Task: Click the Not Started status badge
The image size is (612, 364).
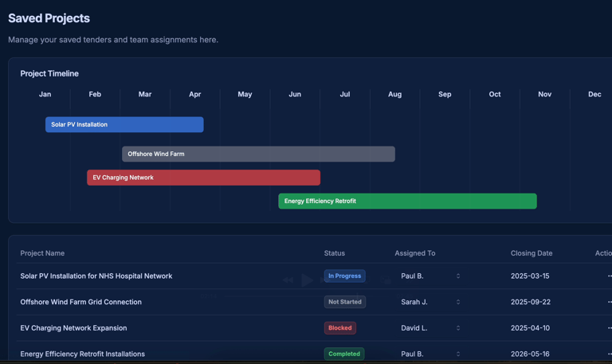Action: click(x=344, y=302)
